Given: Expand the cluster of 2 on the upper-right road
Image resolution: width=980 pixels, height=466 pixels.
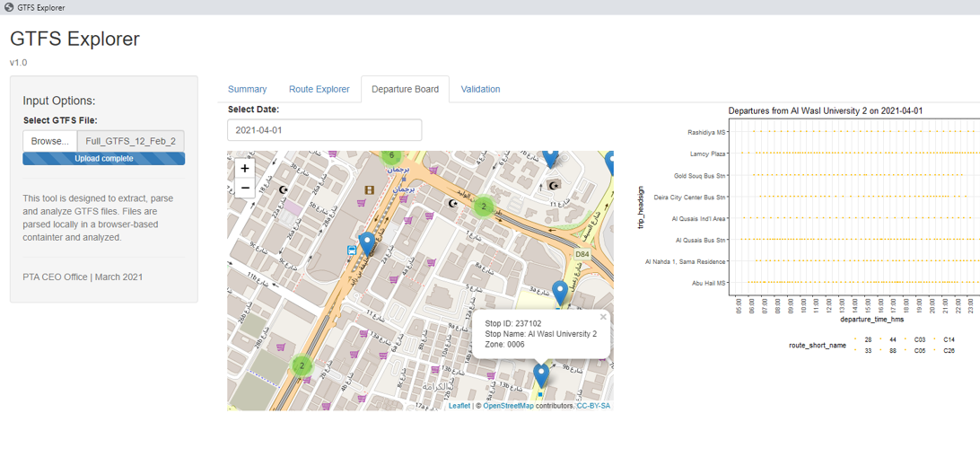Looking at the screenshot, I should pos(484,207).
